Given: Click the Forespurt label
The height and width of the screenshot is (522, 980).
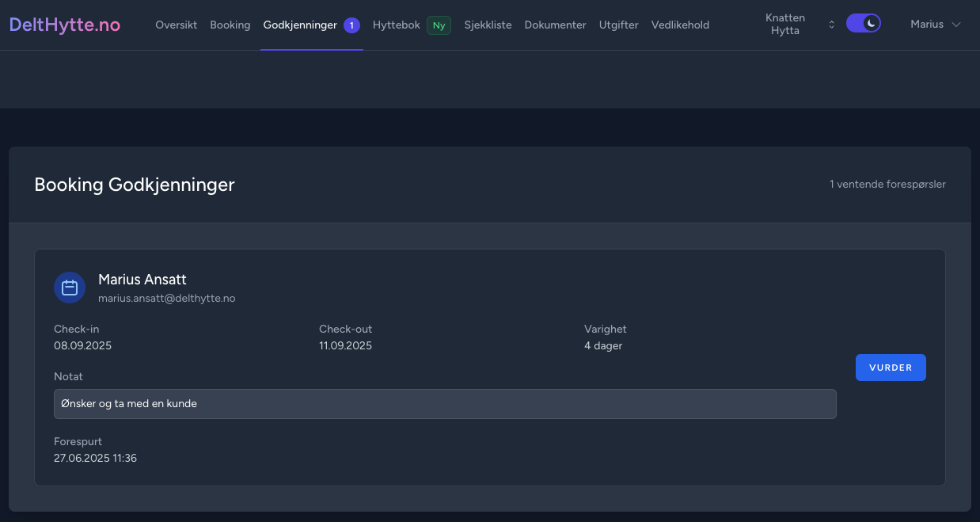Looking at the screenshot, I should [78, 441].
